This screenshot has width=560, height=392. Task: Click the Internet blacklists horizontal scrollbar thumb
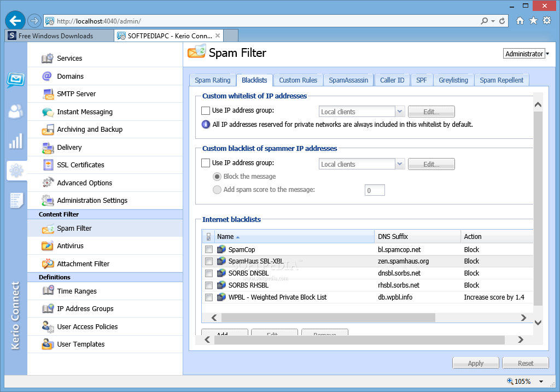point(328,318)
